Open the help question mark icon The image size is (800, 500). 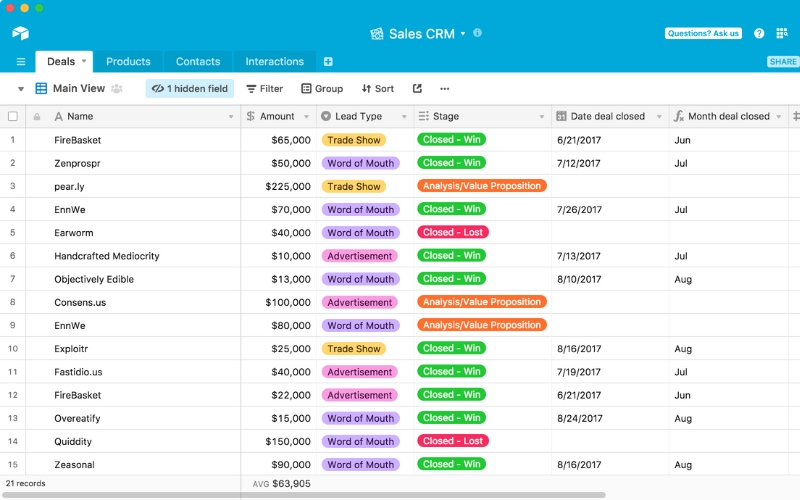coord(759,33)
